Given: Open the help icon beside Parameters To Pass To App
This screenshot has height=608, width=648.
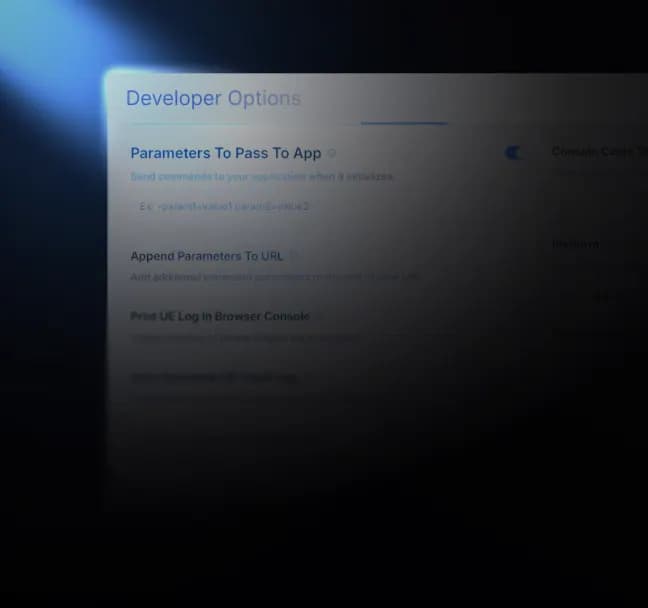Looking at the screenshot, I should point(332,153).
